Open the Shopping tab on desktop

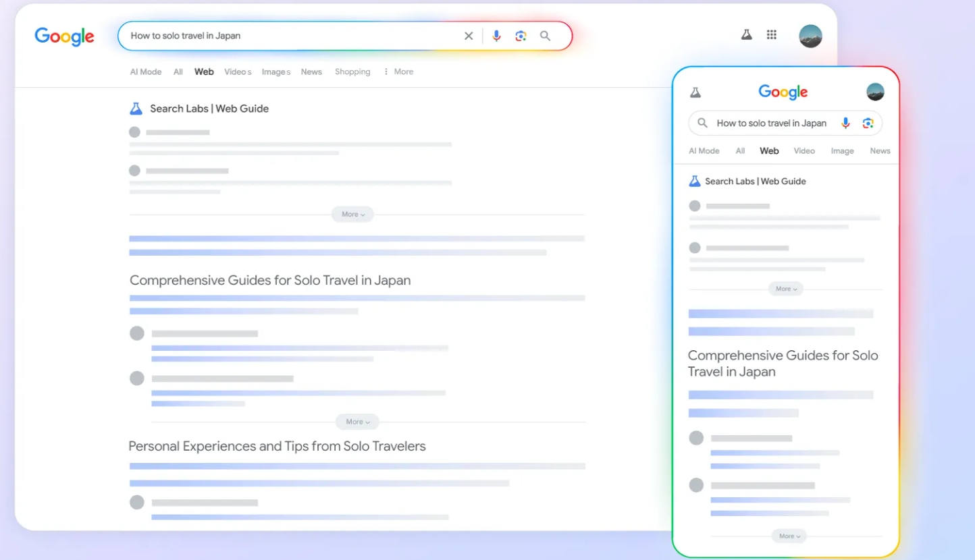tap(352, 72)
